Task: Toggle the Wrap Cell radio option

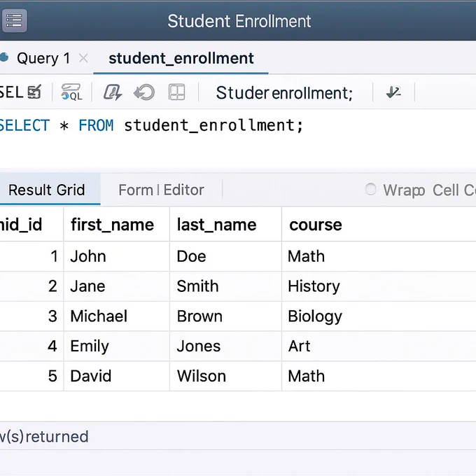Action: tap(371, 190)
